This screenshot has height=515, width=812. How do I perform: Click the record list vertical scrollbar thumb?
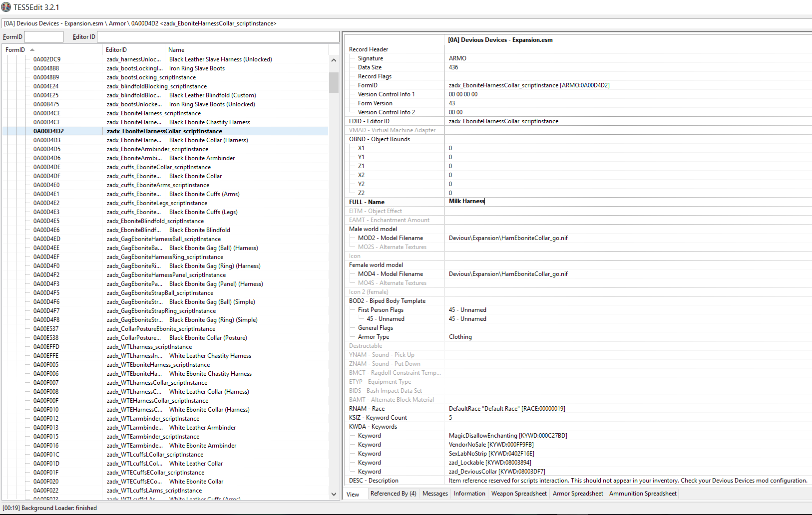[x=334, y=82]
